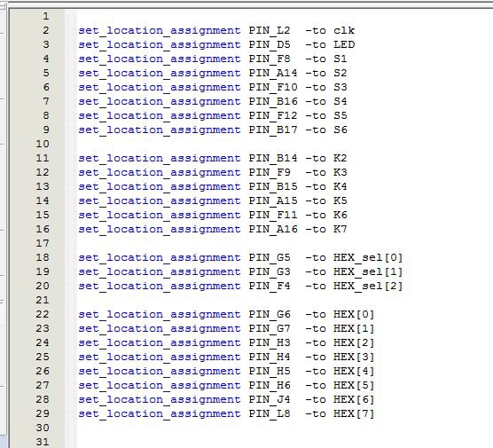Click PIN_B16 on line 7

pos(273,101)
